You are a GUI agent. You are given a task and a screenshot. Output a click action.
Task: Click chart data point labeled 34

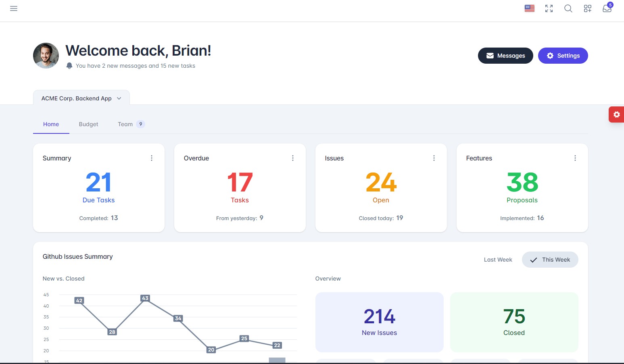(x=178, y=318)
